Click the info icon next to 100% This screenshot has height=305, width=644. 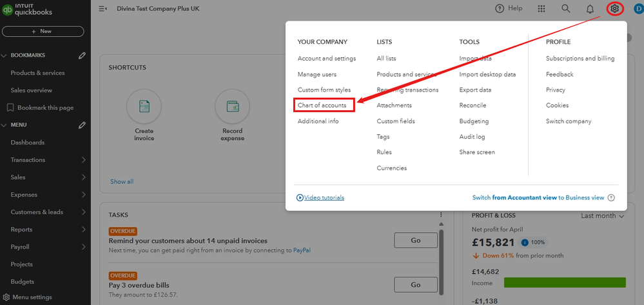click(x=525, y=242)
